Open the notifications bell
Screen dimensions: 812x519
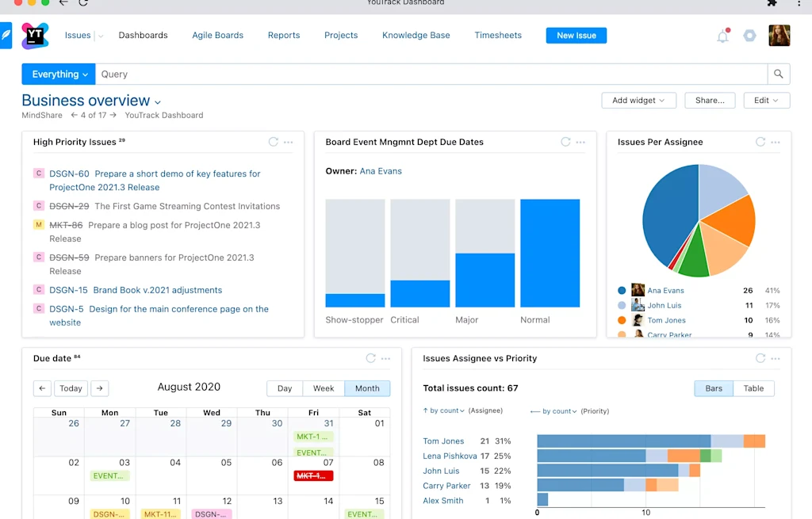click(x=722, y=36)
